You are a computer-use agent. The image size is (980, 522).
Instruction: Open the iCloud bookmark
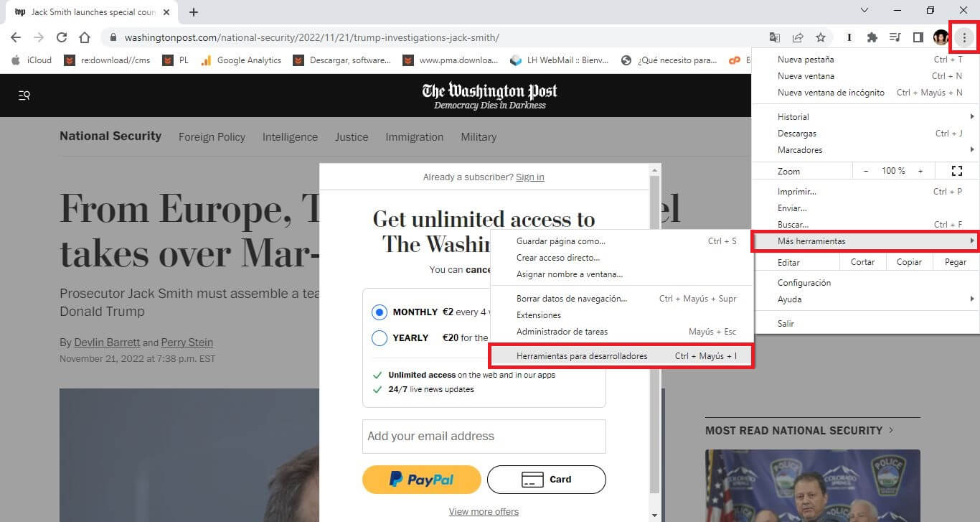(x=32, y=60)
